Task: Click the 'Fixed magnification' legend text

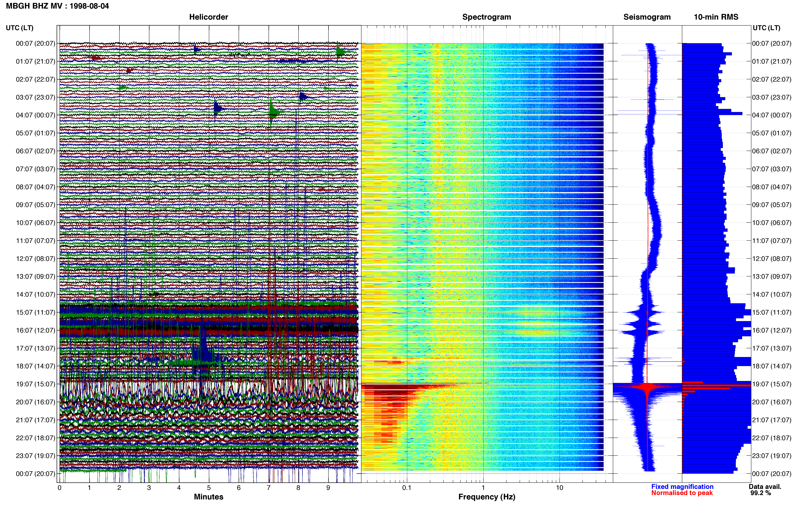Action: [682, 486]
